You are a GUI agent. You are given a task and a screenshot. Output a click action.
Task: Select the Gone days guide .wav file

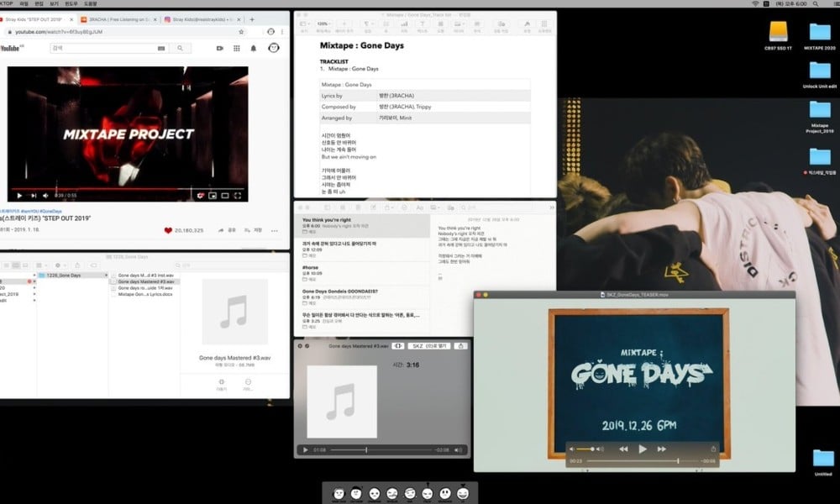145,288
